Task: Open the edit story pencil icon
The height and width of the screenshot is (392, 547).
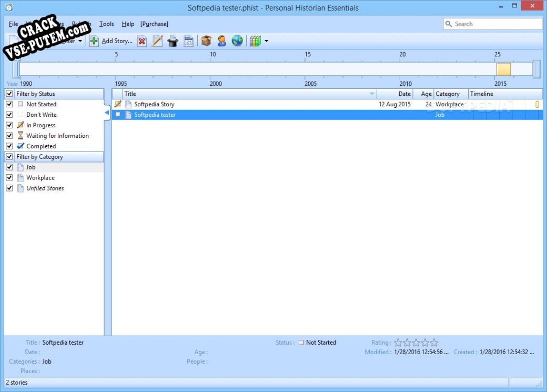Action: 157,41
